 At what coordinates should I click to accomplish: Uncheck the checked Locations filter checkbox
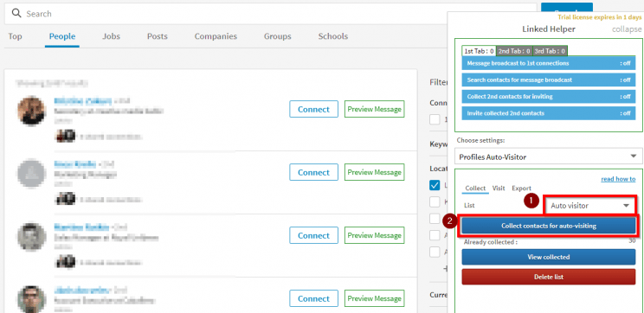tap(435, 185)
